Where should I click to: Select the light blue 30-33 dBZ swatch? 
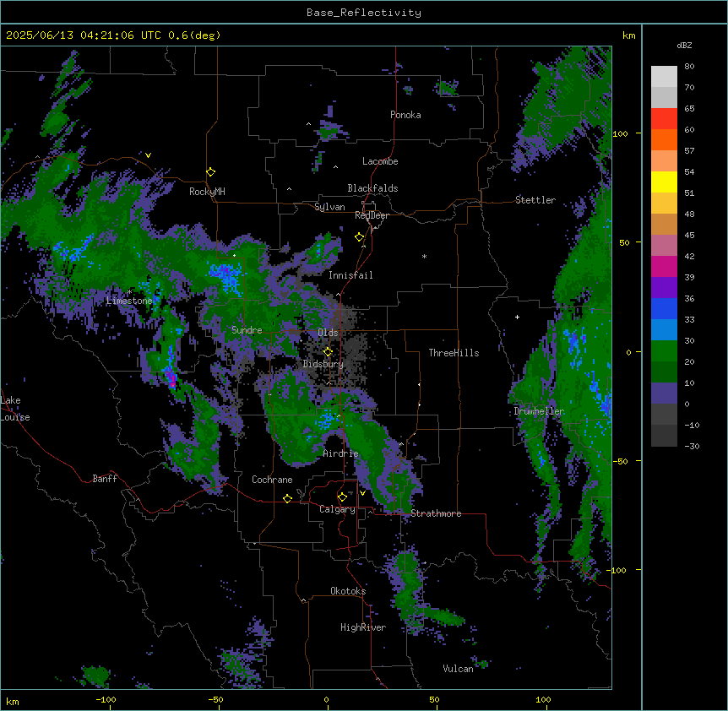664,330
